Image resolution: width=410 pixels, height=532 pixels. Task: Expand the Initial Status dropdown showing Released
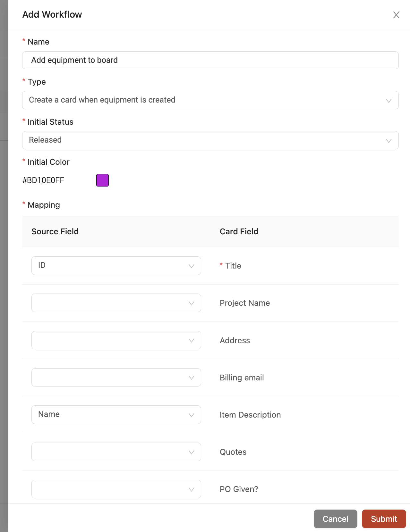click(210, 140)
